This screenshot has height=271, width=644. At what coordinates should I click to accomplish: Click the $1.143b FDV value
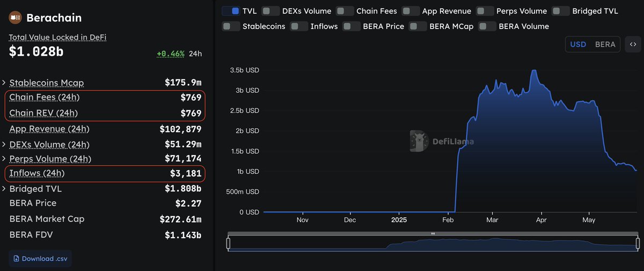pos(183,235)
